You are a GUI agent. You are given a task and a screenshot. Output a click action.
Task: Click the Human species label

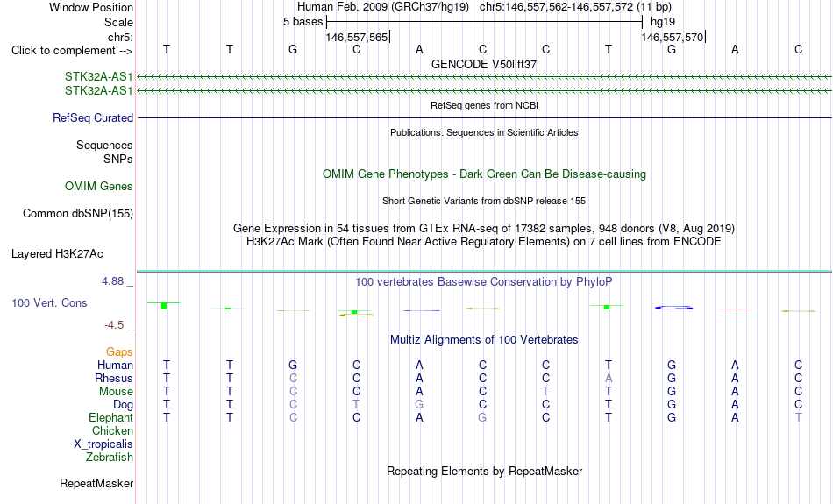click(x=115, y=365)
